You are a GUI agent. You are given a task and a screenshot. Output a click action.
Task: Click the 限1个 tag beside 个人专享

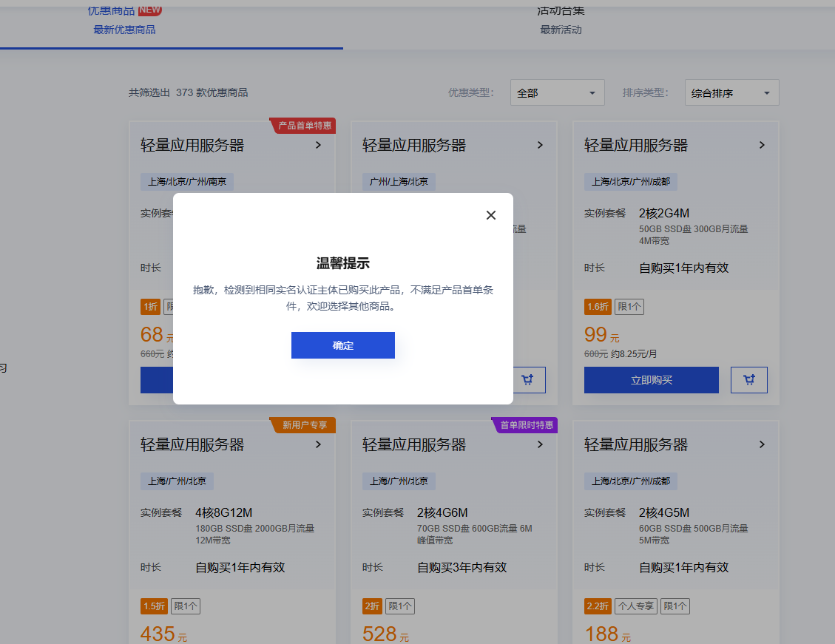(x=675, y=606)
